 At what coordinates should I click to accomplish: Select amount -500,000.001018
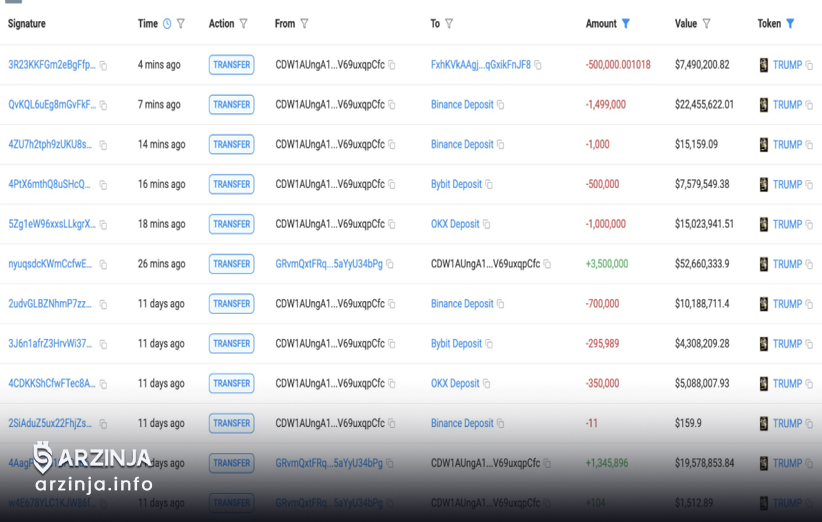pyautogui.click(x=618, y=65)
